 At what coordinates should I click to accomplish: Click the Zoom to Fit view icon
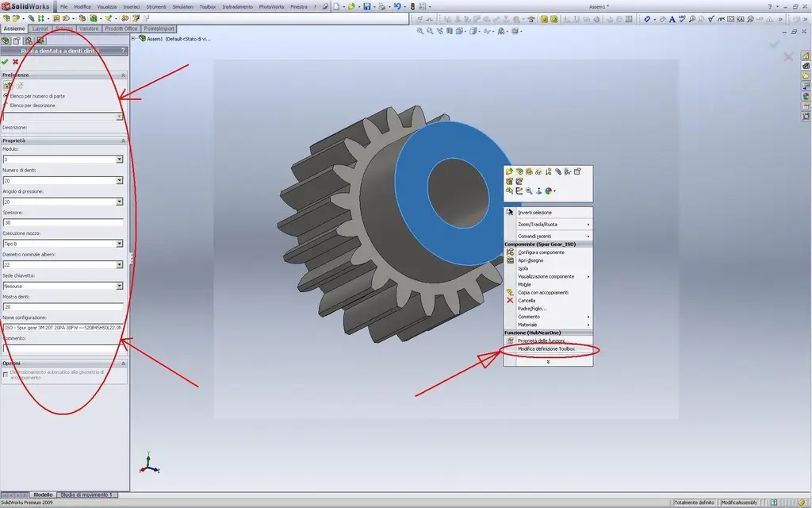420,31
